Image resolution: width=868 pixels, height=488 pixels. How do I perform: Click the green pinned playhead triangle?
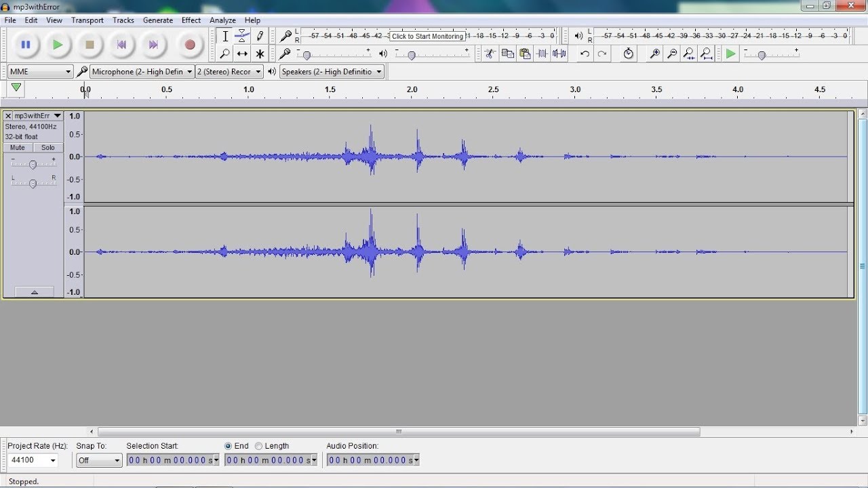click(x=16, y=87)
